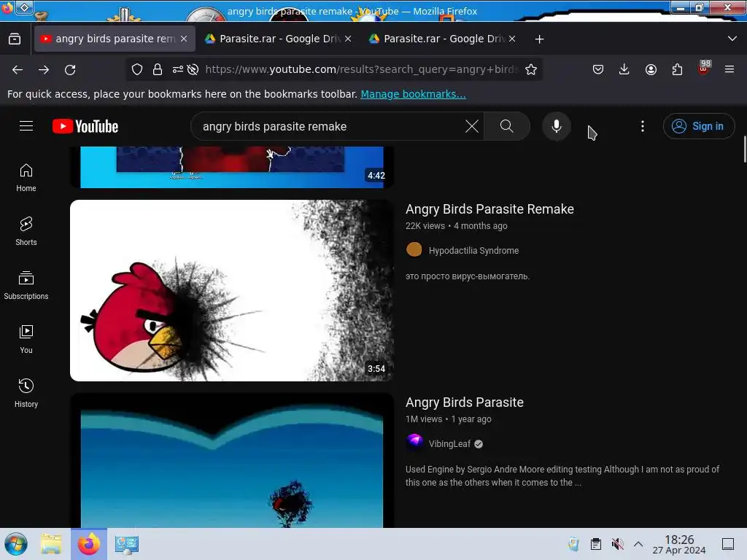Click the Firefox URL address field

tap(361, 69)
